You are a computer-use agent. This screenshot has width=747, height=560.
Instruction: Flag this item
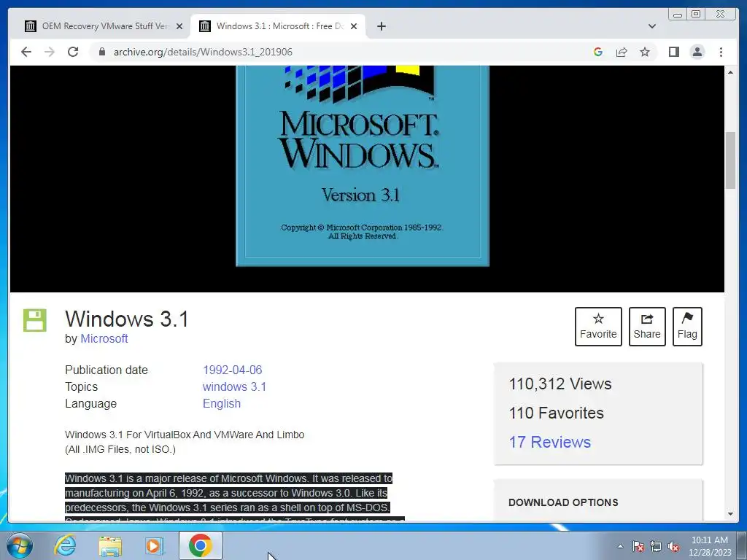[x=687, y=327]
